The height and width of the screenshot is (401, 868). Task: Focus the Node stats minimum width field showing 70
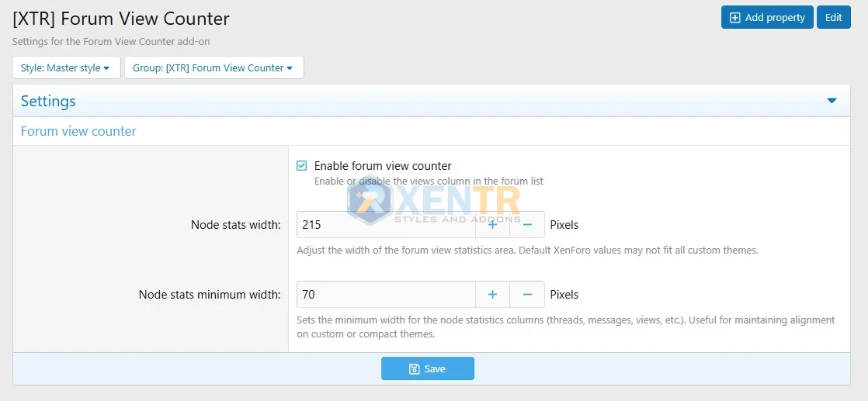pos(386,295)
